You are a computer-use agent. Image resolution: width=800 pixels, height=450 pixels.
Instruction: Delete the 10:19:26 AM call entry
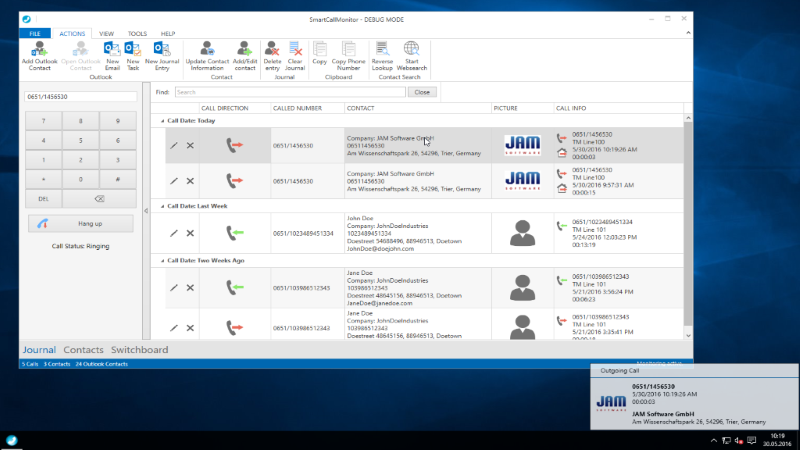pyautogui.click(x=190, y=145)
